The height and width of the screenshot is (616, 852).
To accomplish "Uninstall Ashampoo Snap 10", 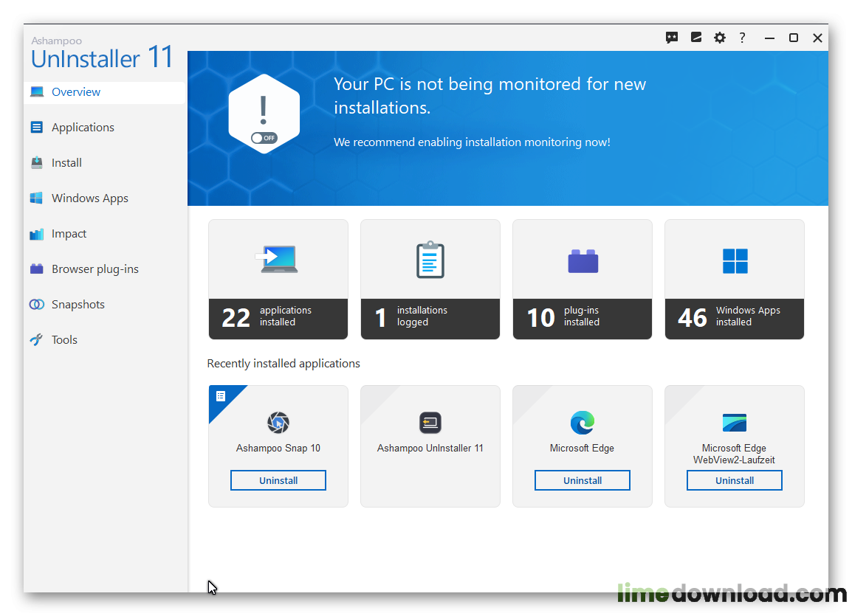I will (x=278, y=480).
